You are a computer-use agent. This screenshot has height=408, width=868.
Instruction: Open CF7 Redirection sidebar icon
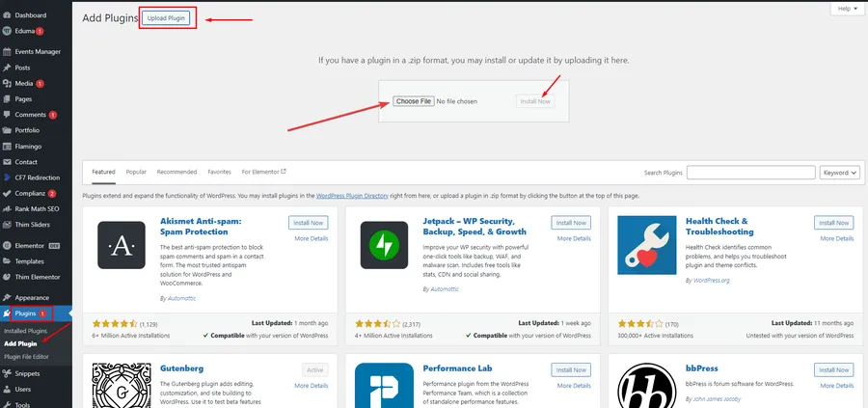pos(7,177)
